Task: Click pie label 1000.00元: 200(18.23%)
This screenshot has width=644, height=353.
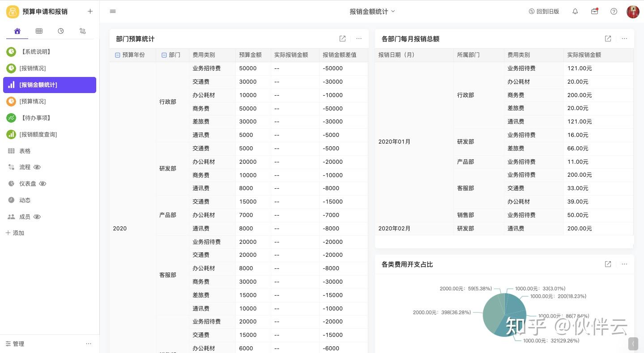Action: coord(558,296)
